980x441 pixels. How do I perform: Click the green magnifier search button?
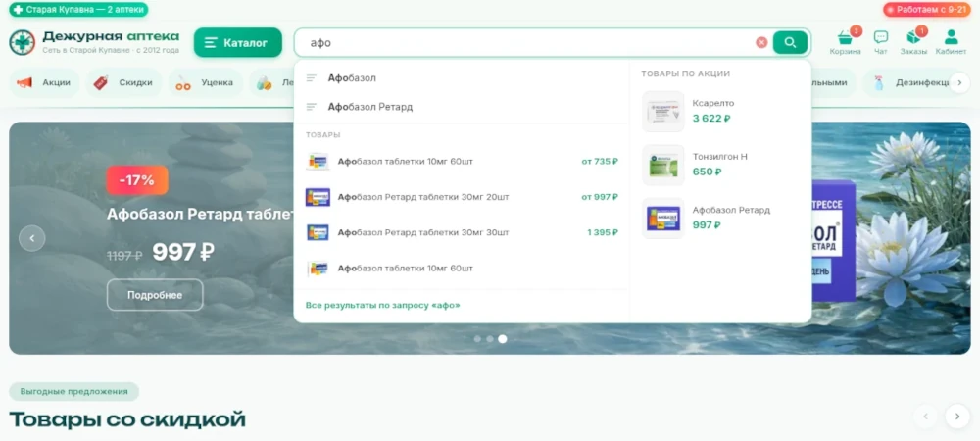click(790, 42)
